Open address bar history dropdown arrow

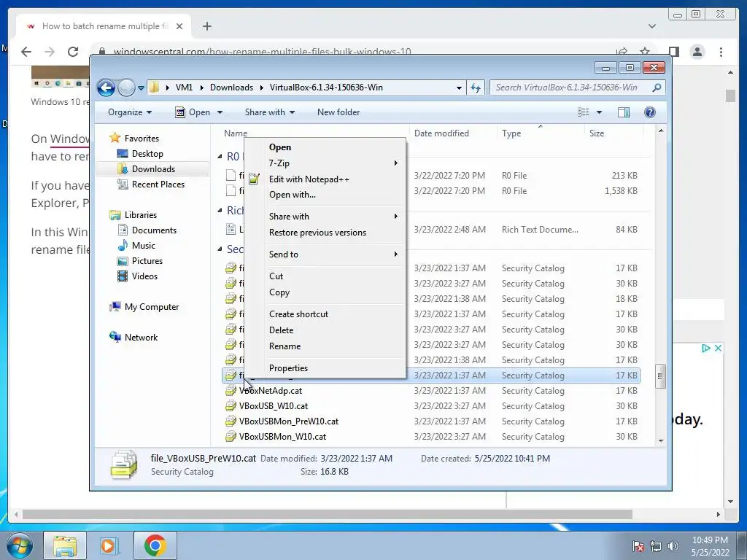(x=459, y=87)
